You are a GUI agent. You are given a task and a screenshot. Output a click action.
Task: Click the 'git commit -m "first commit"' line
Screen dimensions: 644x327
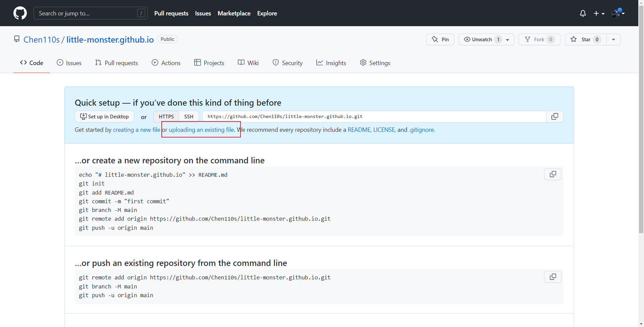coord(124,201)
